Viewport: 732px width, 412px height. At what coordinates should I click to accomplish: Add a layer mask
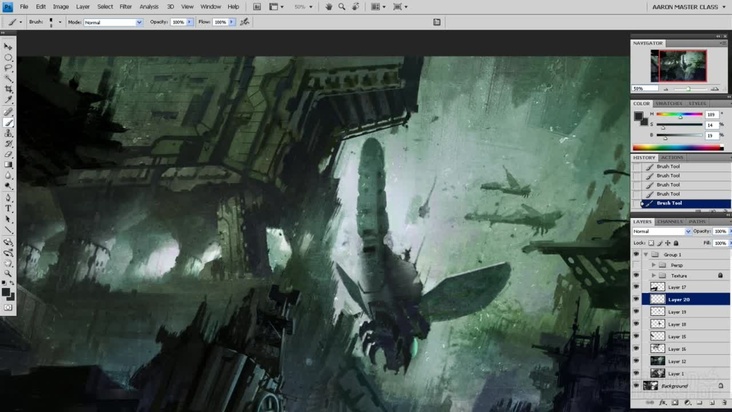[675, 403]
